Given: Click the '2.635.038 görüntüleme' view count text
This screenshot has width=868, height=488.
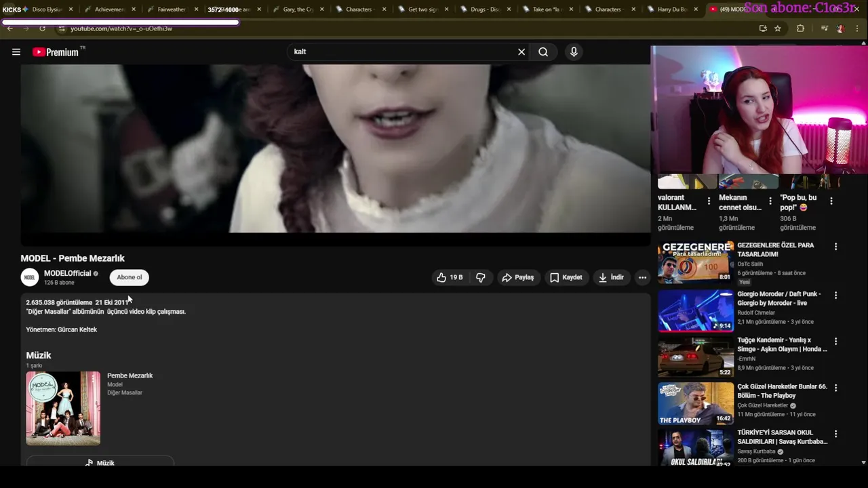Looking at the screenshot, I should (59, 302).
